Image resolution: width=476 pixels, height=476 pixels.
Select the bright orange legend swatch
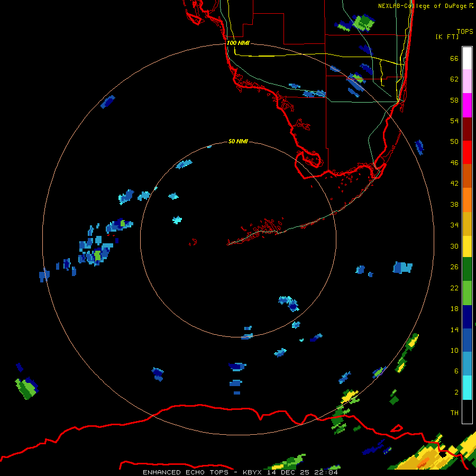(467, 200)
